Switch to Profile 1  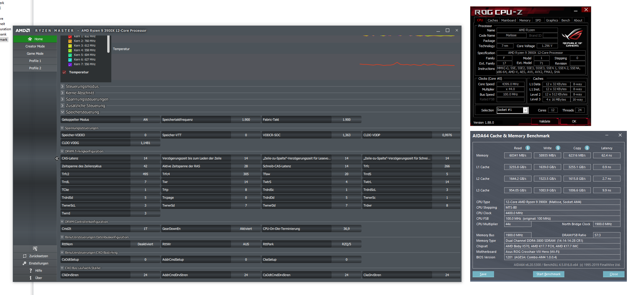coord(35,61)
